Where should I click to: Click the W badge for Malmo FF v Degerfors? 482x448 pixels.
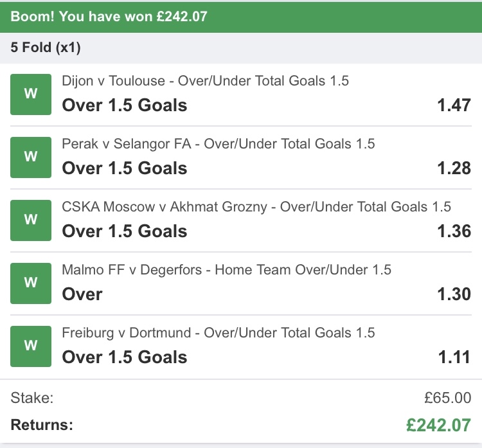tap(31, 283)
